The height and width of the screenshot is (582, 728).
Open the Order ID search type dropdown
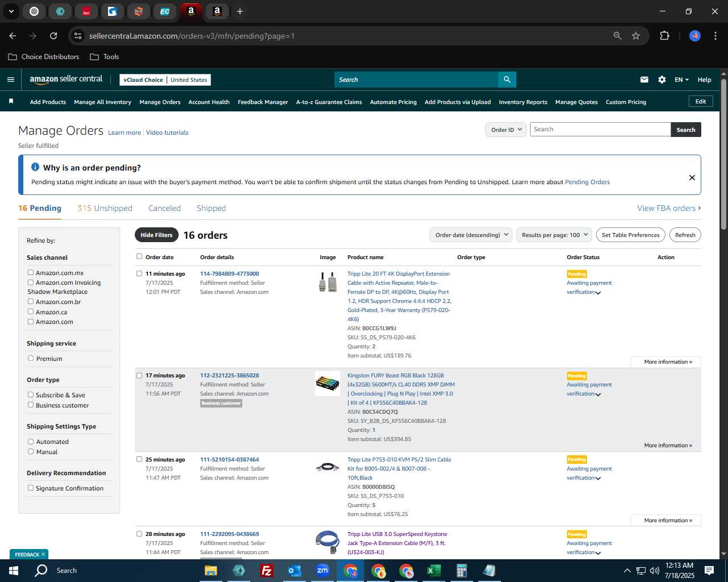pos(506,130)
